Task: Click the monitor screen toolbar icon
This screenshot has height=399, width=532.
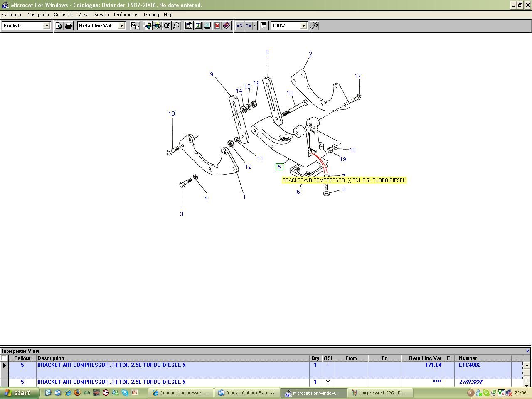Action: pos(207,26)
